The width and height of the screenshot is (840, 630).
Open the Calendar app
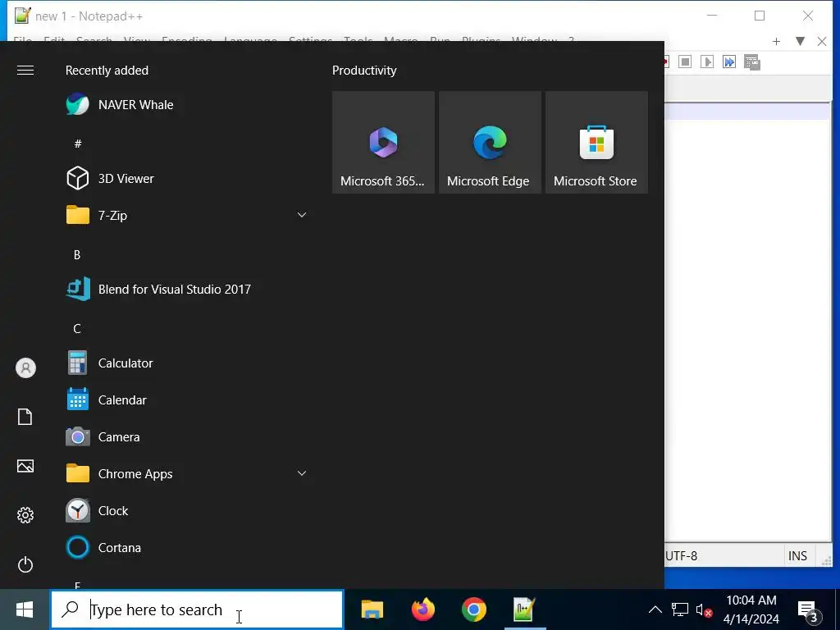click(x=188, y=400)
